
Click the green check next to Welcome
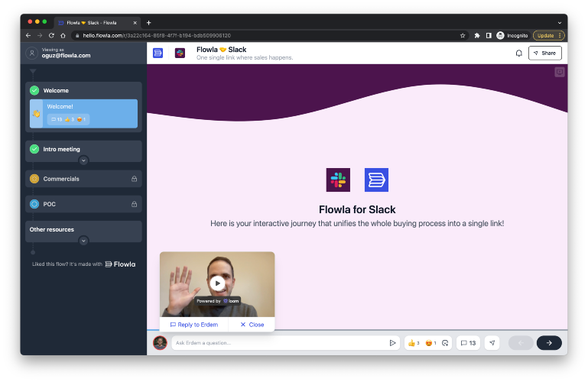click(34, 91)
